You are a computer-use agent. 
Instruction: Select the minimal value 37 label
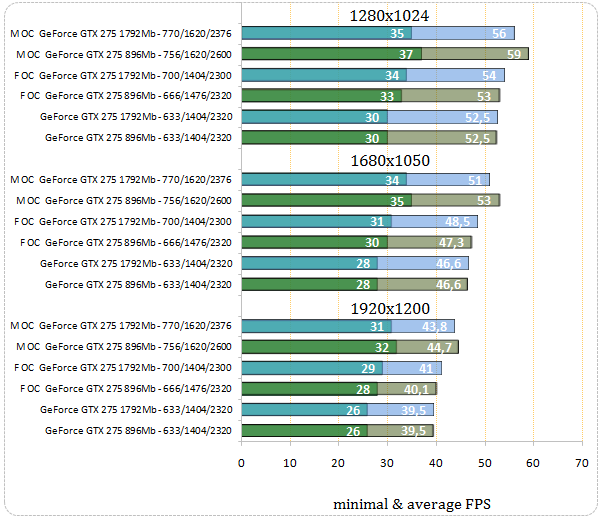pos(406,54)
